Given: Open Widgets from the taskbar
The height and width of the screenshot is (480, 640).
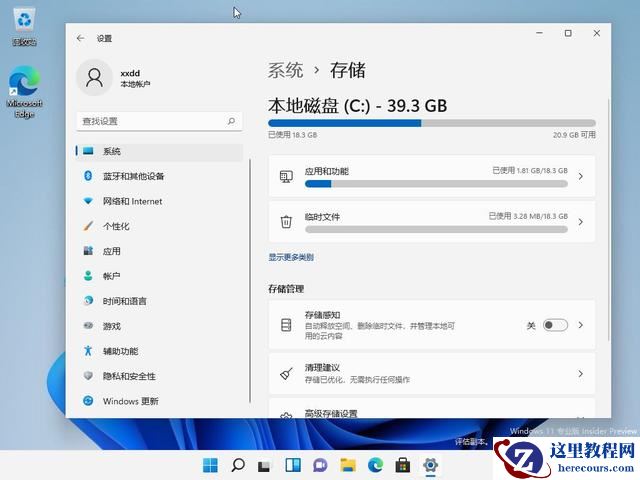Looking at the screenshot, I should [293, 465].
